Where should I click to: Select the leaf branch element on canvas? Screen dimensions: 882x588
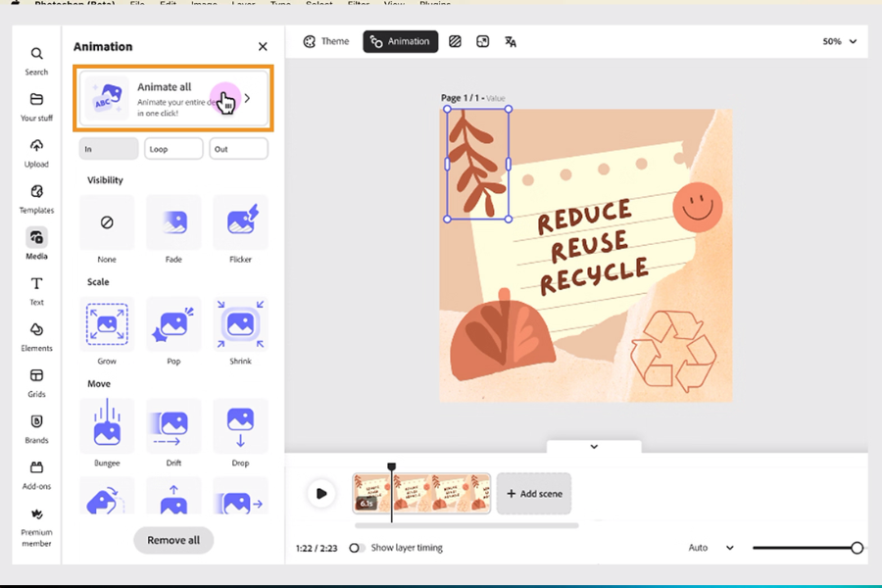click(x=477, y=164)
